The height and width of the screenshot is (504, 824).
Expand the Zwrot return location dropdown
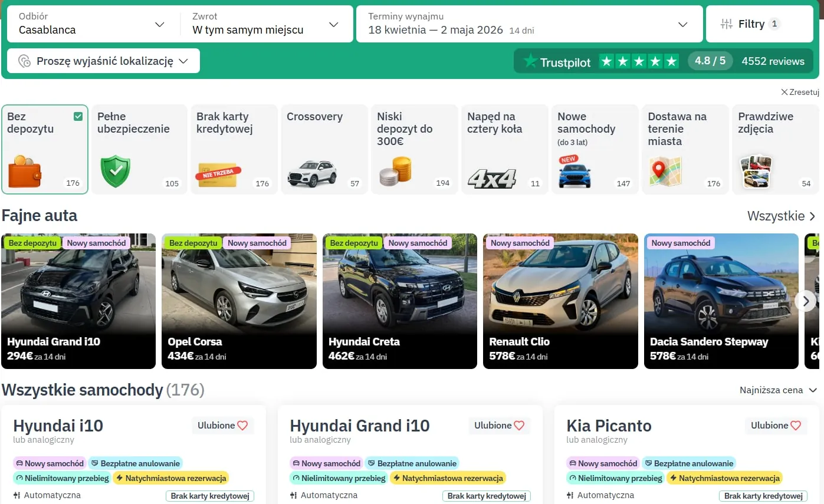265,24
